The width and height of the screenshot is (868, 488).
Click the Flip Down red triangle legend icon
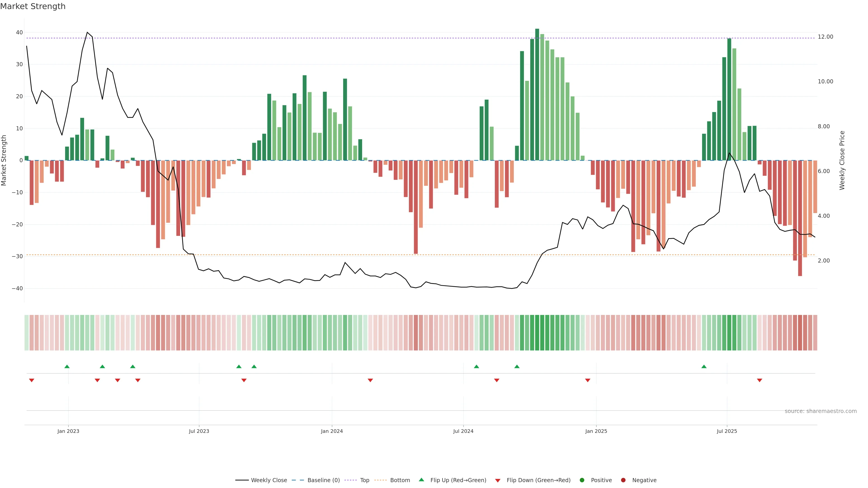point(498,481)
